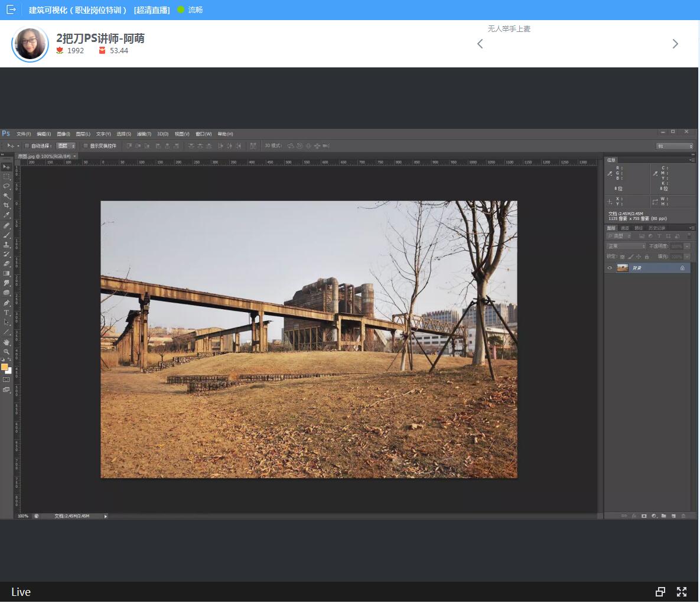Switch to the 历史记录 panel tab

tap(657, 228)
